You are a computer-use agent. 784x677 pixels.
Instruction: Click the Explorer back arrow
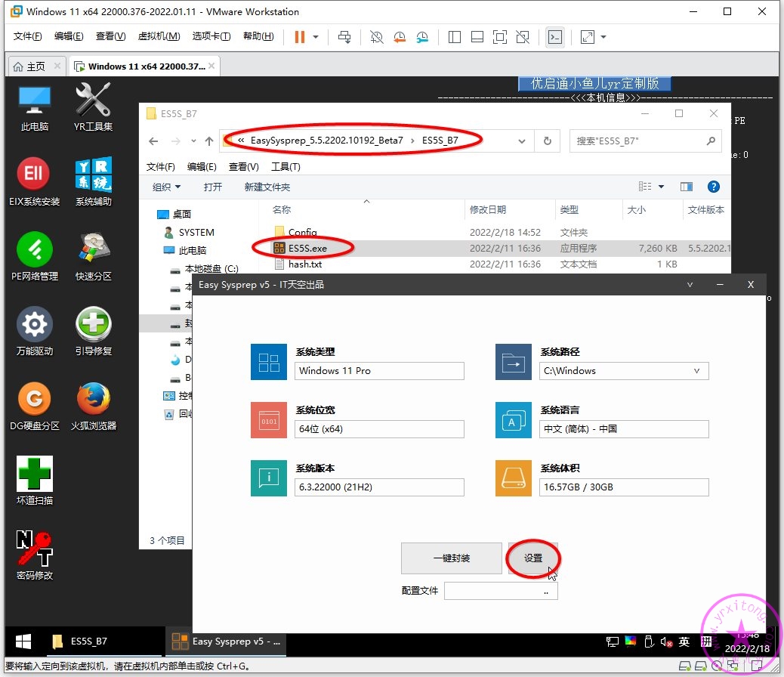tap(153, 141)
